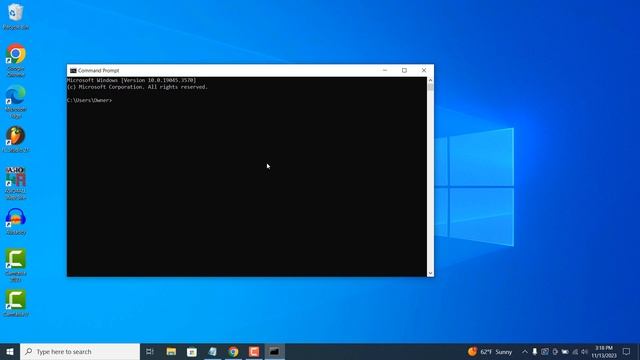Open the Command Prompt title bar system icon
This screenshot has height=360, width=640.
(73, 70)
